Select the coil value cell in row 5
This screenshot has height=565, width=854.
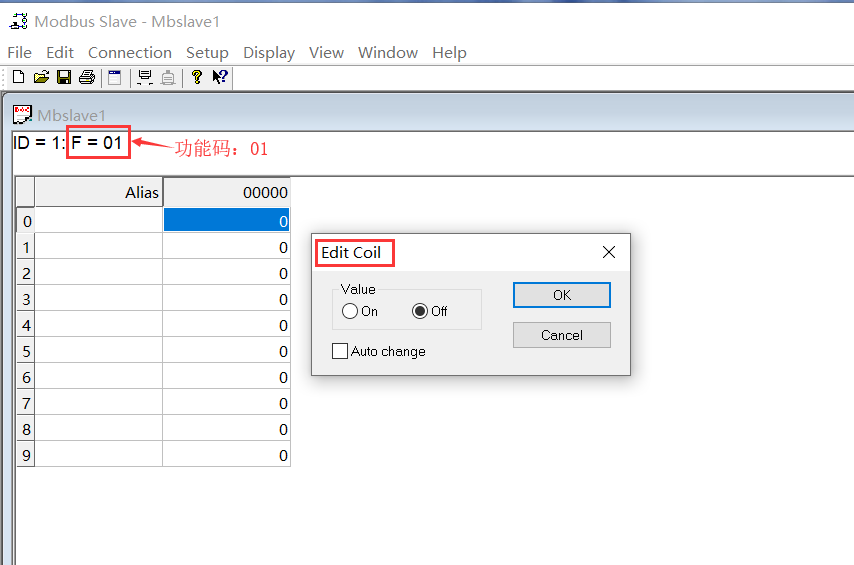pos(226,351)
